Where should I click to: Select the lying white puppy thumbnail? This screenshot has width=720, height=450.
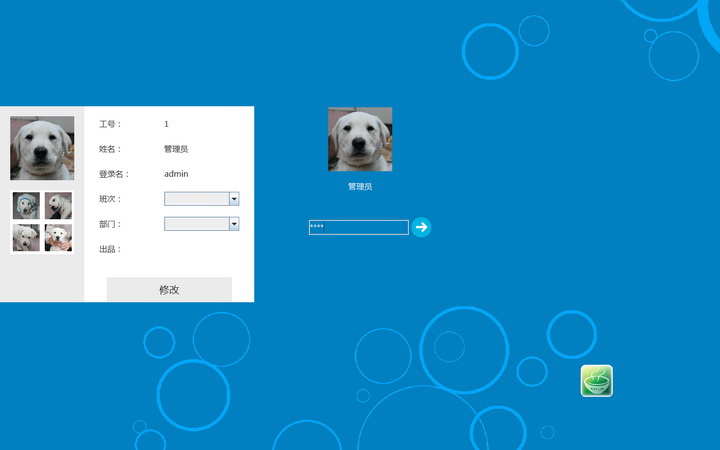(x=26, y=237)
